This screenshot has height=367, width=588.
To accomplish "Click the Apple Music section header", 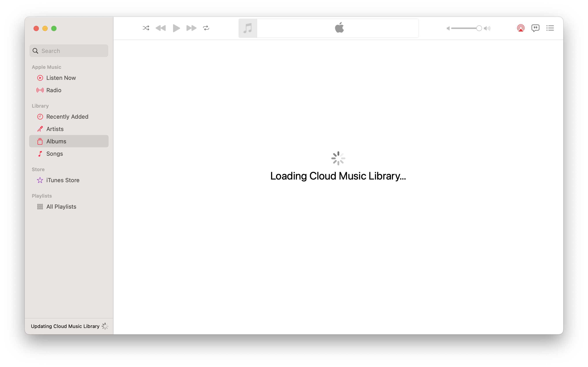I will pyautogui.click(x=46, y=67).
